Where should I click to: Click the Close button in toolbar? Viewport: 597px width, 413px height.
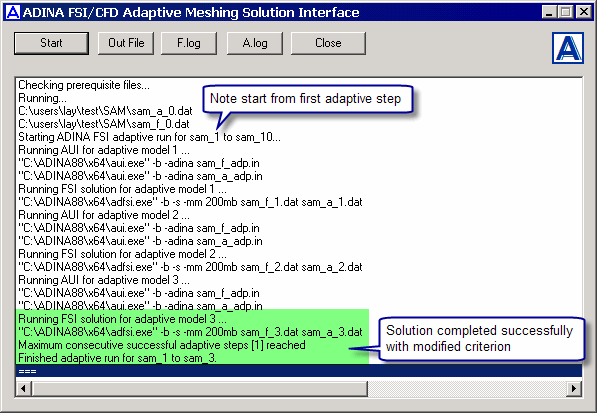pyautogui.click(x=328, y=43)
